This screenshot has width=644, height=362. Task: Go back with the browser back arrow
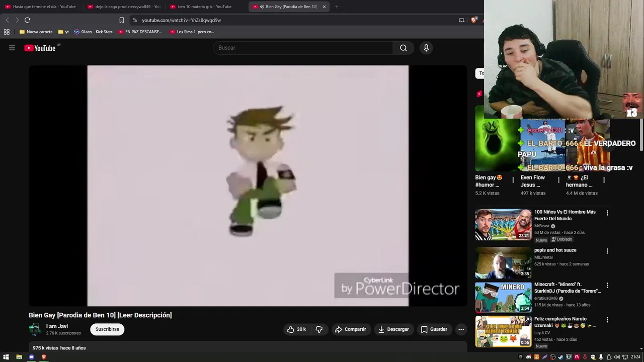pos(7,20)
